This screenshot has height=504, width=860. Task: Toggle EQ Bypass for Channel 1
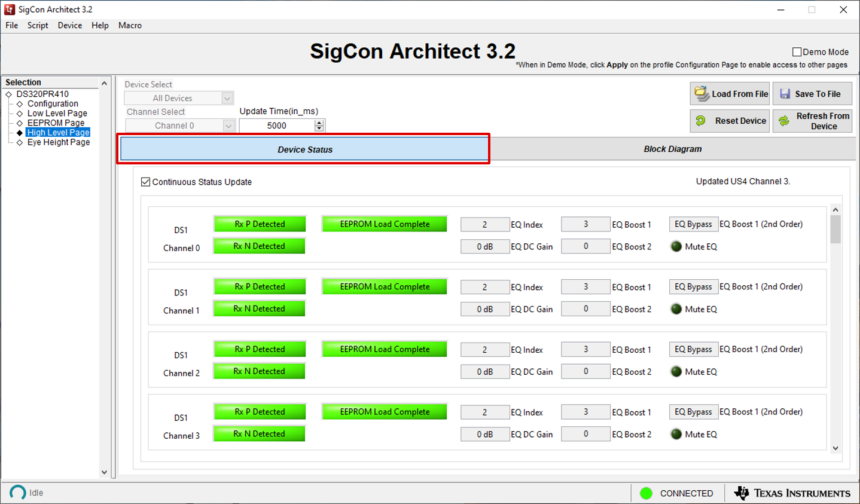pyautogui.click(x=693, y=287)
